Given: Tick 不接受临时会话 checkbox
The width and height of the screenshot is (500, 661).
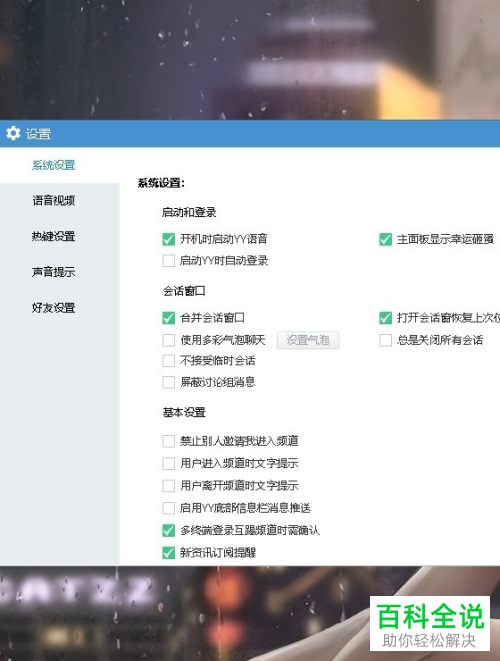Looking at the screenshot, I should pos(169,360).
